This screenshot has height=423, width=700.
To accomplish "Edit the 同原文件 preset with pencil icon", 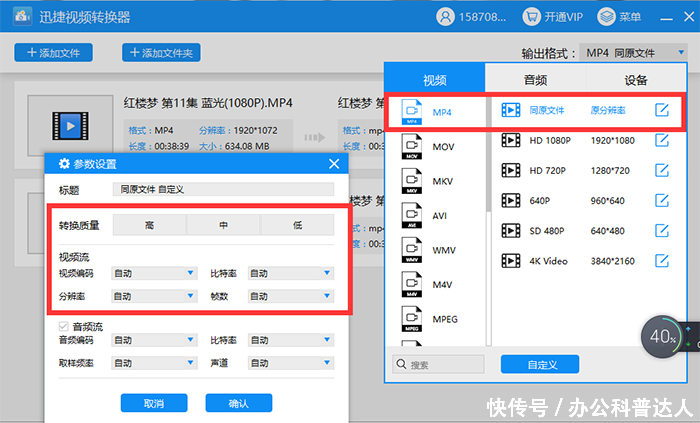I will 662,110.
